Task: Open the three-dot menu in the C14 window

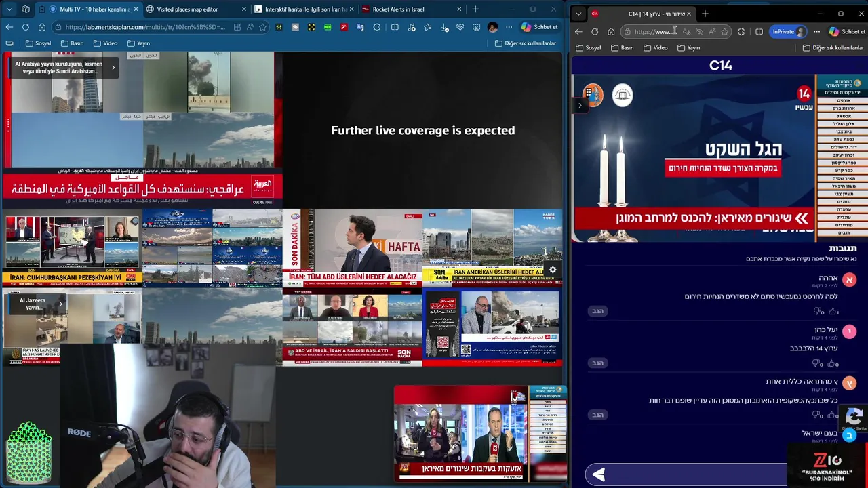Action: 816,31
